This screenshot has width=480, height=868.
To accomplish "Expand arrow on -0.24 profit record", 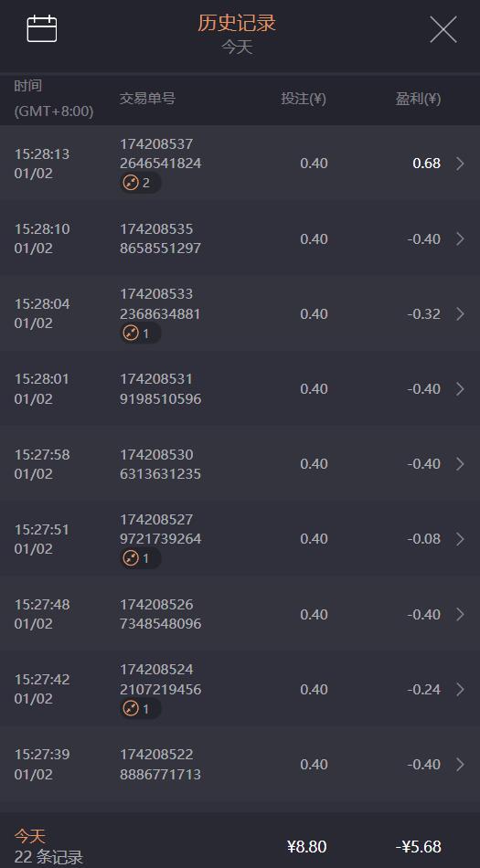I will (x=460, y=689).
